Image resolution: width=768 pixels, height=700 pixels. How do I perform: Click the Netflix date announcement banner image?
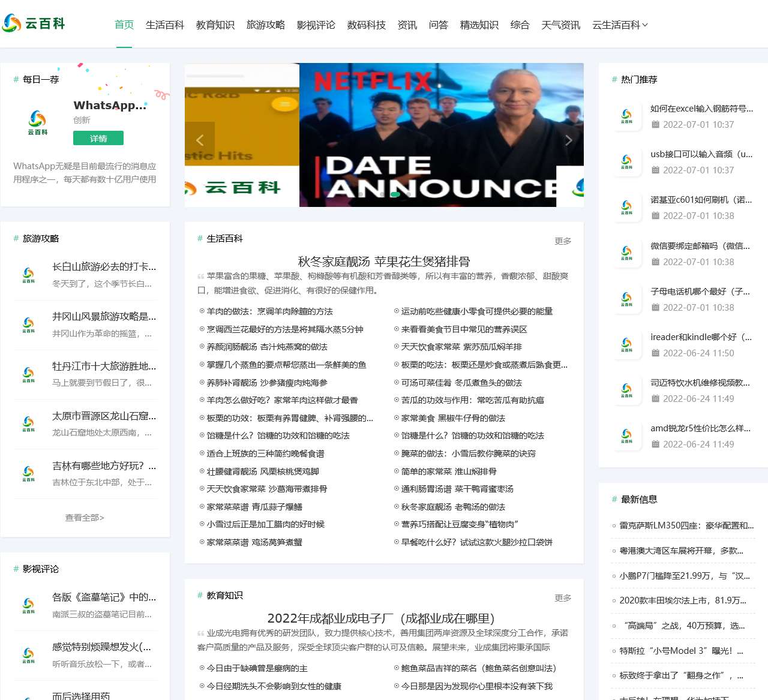tap(441, 135)
